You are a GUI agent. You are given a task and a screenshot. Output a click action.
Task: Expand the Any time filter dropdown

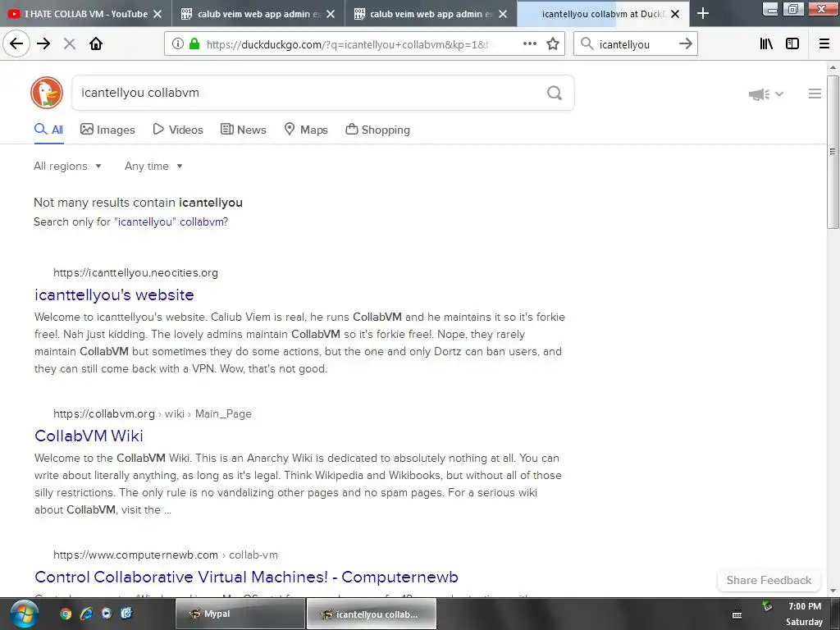pos(153,166)
